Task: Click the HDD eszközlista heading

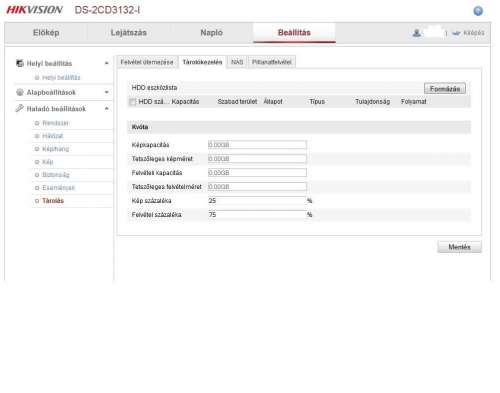Action: 155,88
